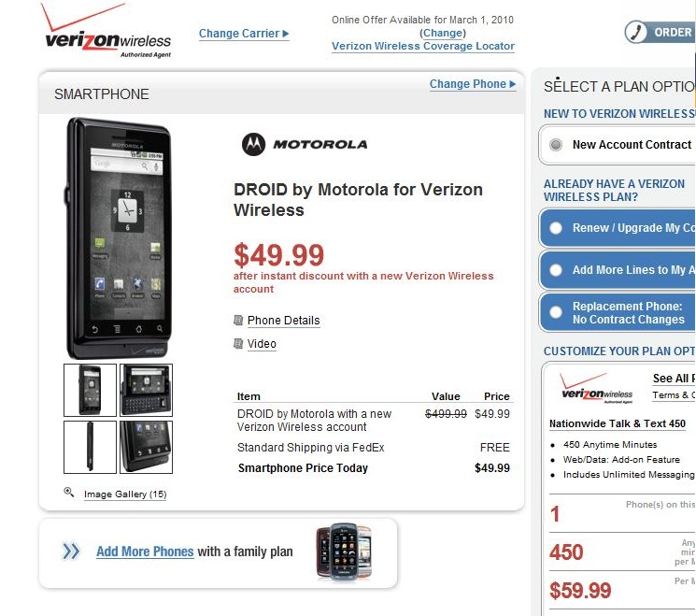Click the Verizon Wireless logo in header
This screenshot has height=616, width=696.
pos(107,36)
